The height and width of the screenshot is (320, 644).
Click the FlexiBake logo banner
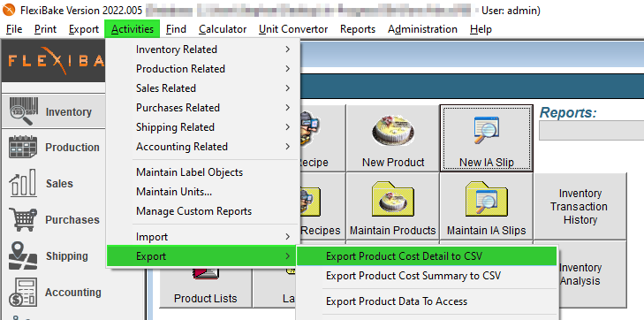(54, 61)
